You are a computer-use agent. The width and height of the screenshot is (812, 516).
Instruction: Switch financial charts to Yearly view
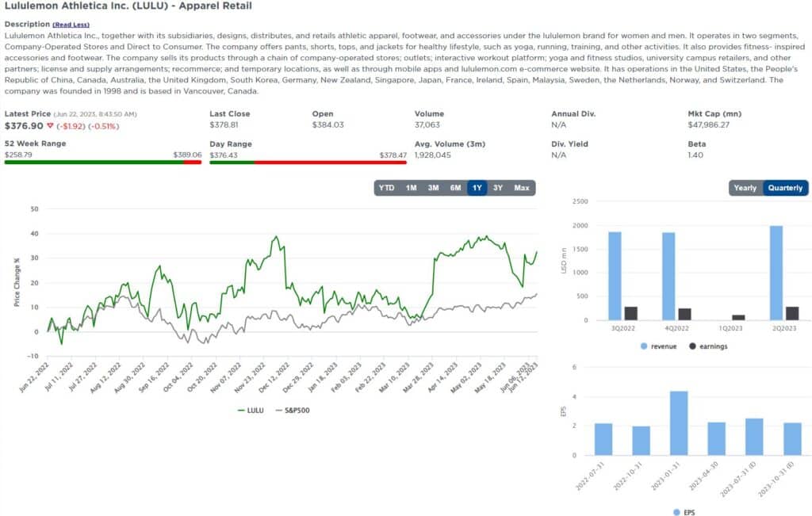pos(745,188)
